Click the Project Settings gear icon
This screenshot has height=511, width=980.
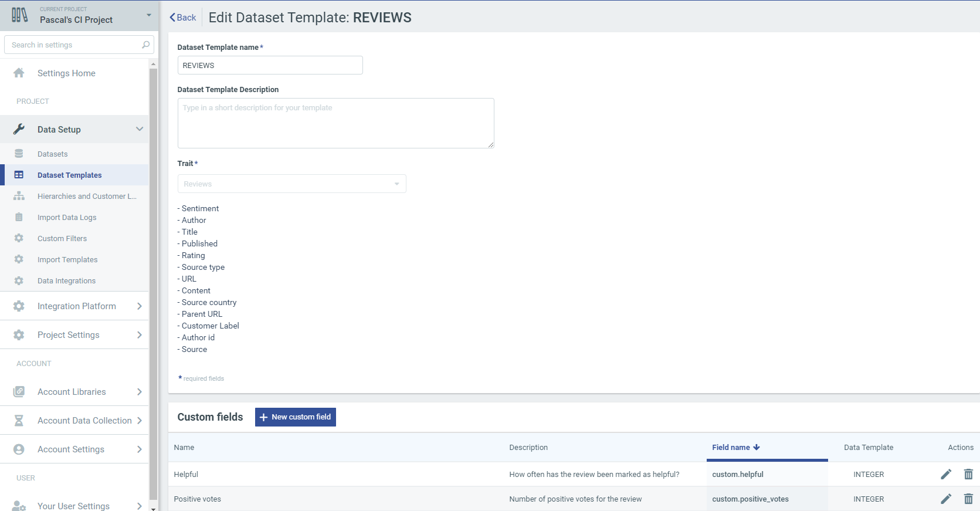19,334
